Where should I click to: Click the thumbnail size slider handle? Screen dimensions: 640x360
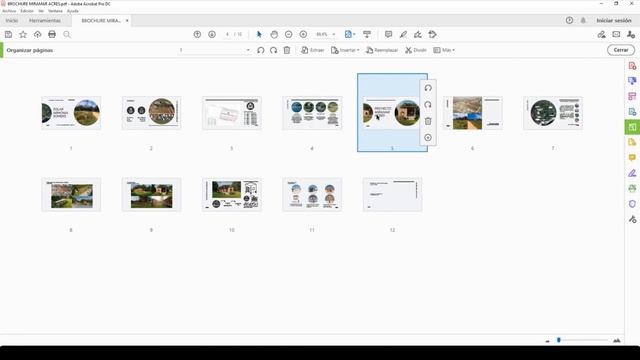click(x=559, y=340)
